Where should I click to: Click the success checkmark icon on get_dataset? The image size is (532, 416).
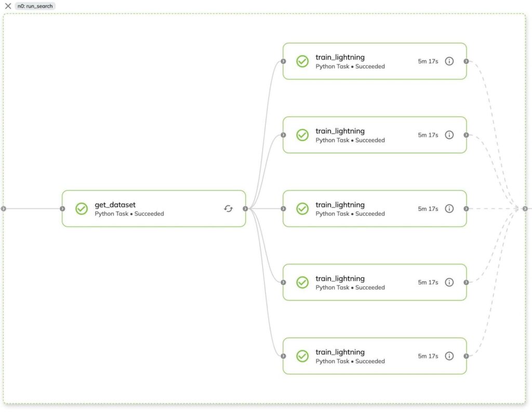(81, 209)
